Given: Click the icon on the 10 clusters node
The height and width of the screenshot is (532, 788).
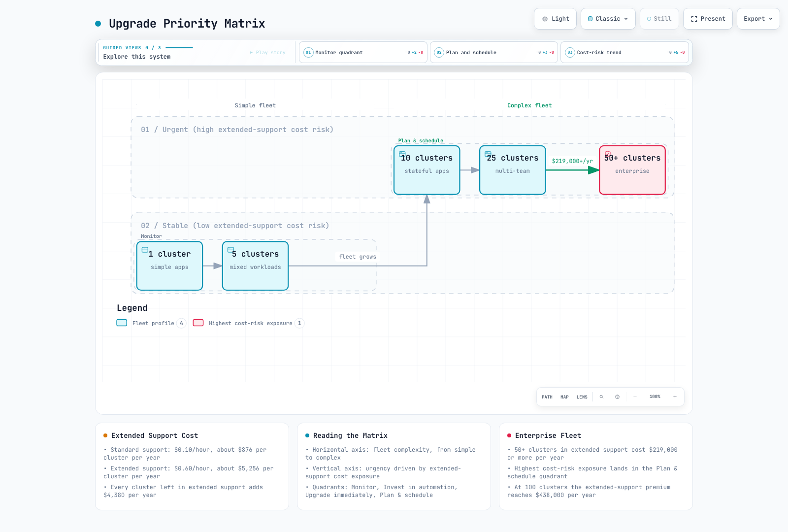Looking at the screenshot, I should 402,154.
